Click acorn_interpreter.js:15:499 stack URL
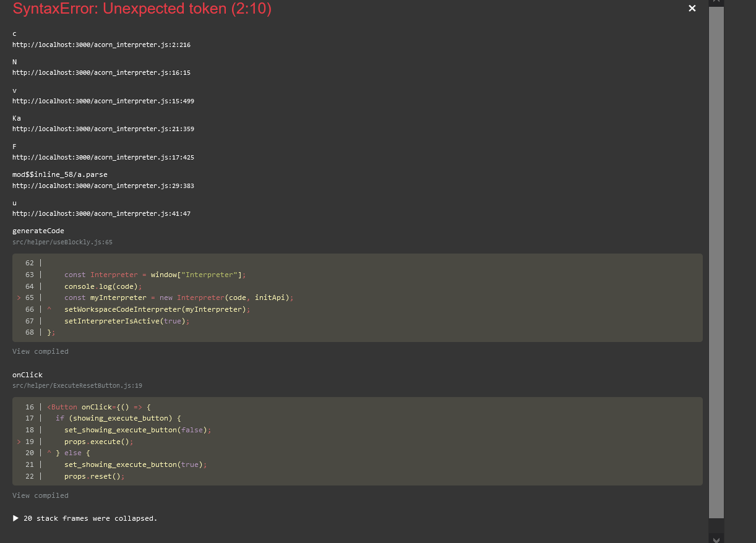 coord(103,101)
